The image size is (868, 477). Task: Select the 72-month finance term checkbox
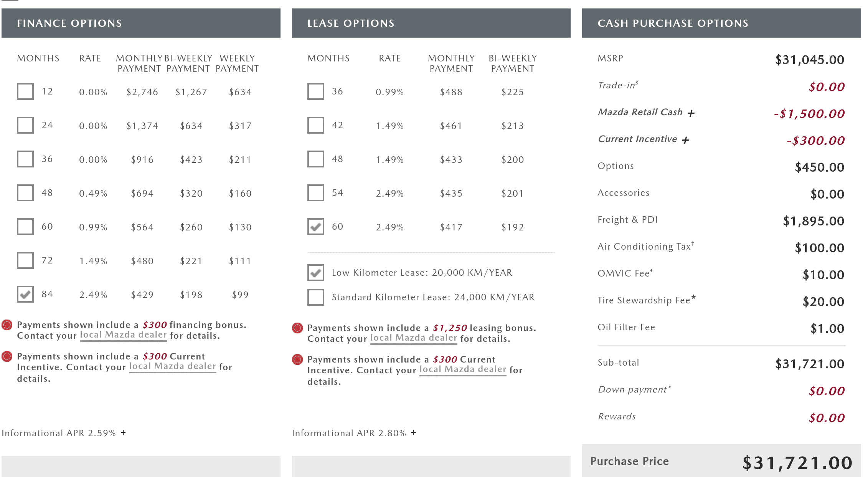point(25,260)
